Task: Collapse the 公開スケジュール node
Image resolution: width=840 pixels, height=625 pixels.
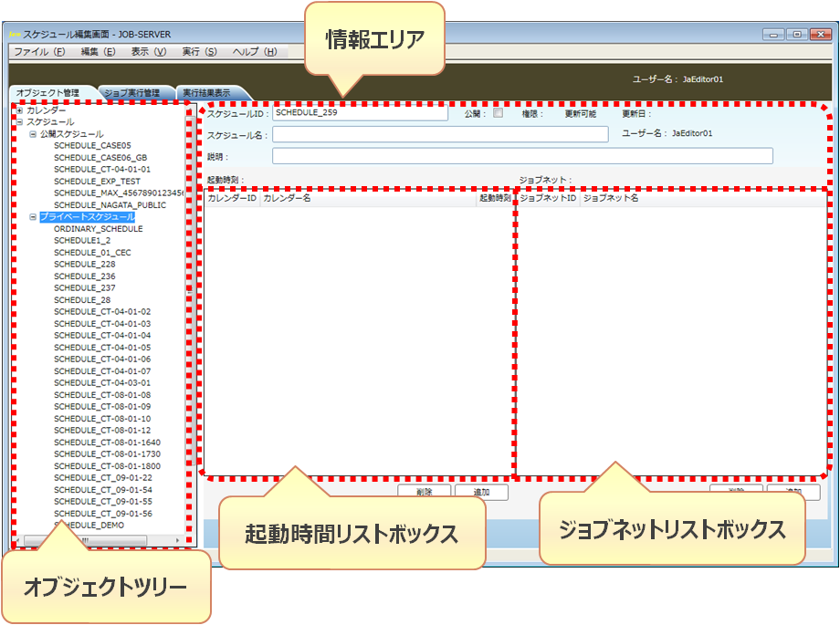Action: pos(33,134)
